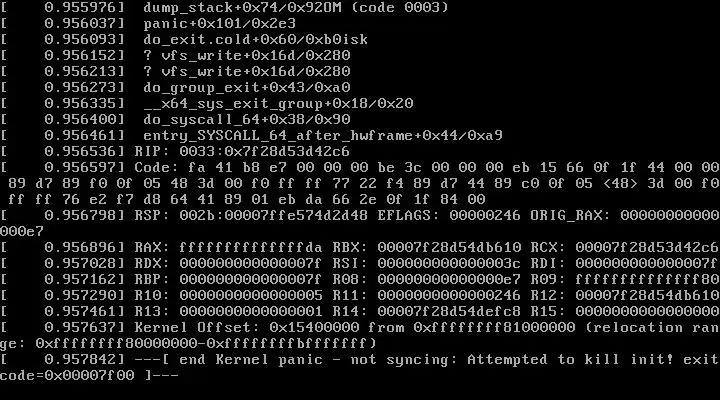
Task: Select the entry_SYSCALL_64_after_hwframe trace line
Action: point(323,135)
